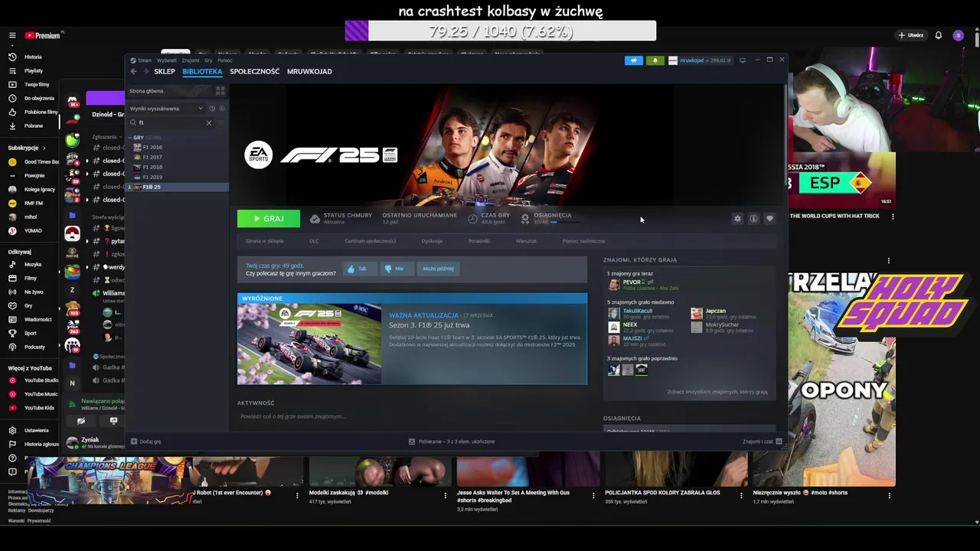The image size is (980, 551).
Task: Open Big Picture mode monitor icon
Action: 742,60
